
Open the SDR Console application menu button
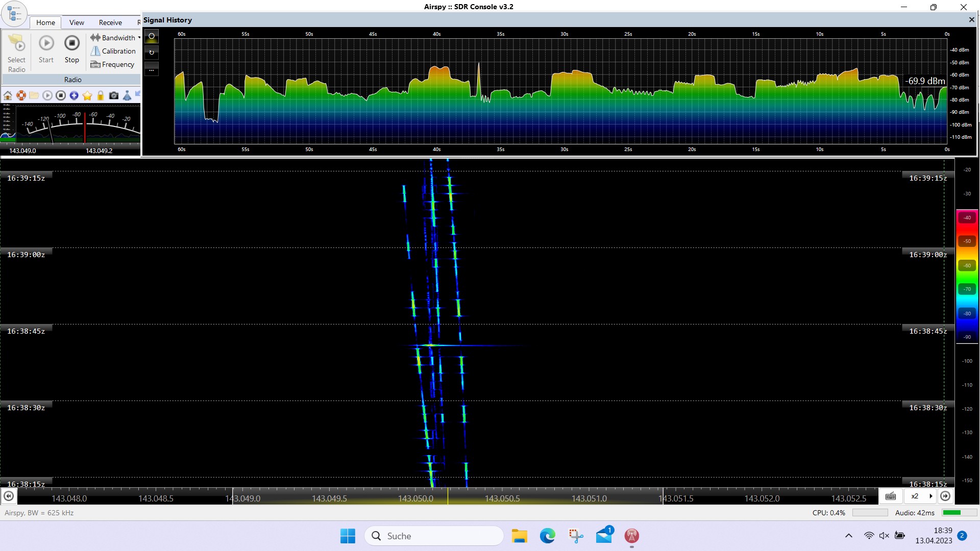pyautogui.click(x=14, y=13)
